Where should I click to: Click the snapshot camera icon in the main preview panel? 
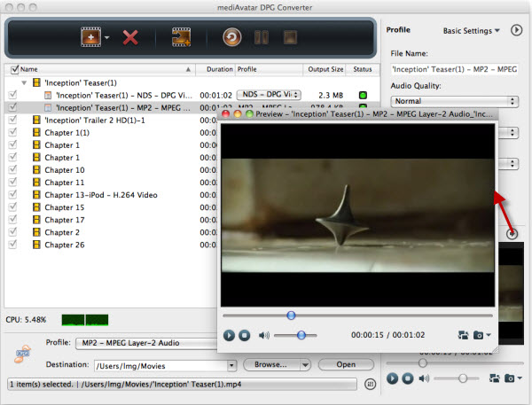pyautogui.click(x=509, y=378)
